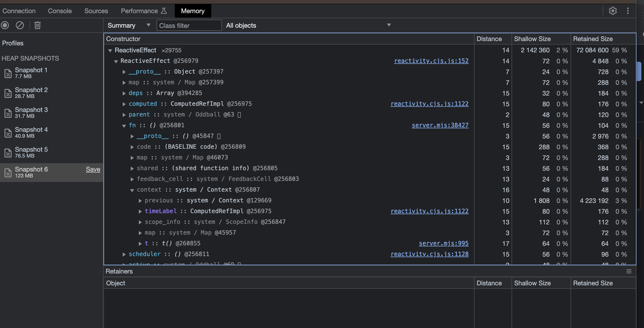Expand timeLabel :: ComputedRefImpl @256975

click(x=140, y=211)
